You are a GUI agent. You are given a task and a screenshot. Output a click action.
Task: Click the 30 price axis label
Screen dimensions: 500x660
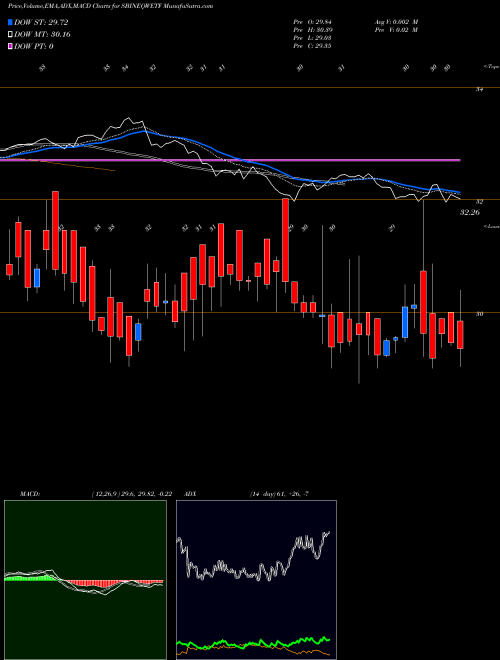tap(479, 314)
